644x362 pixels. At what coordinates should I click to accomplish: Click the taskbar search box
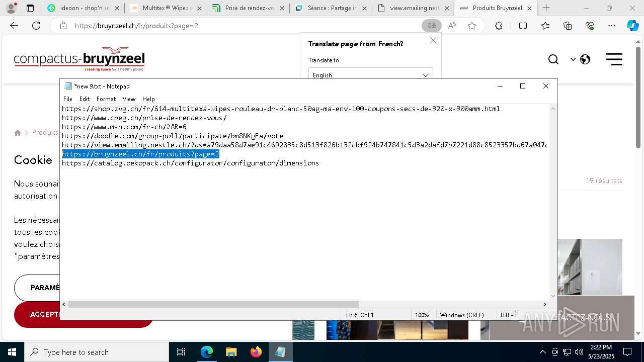pos(97,352)
